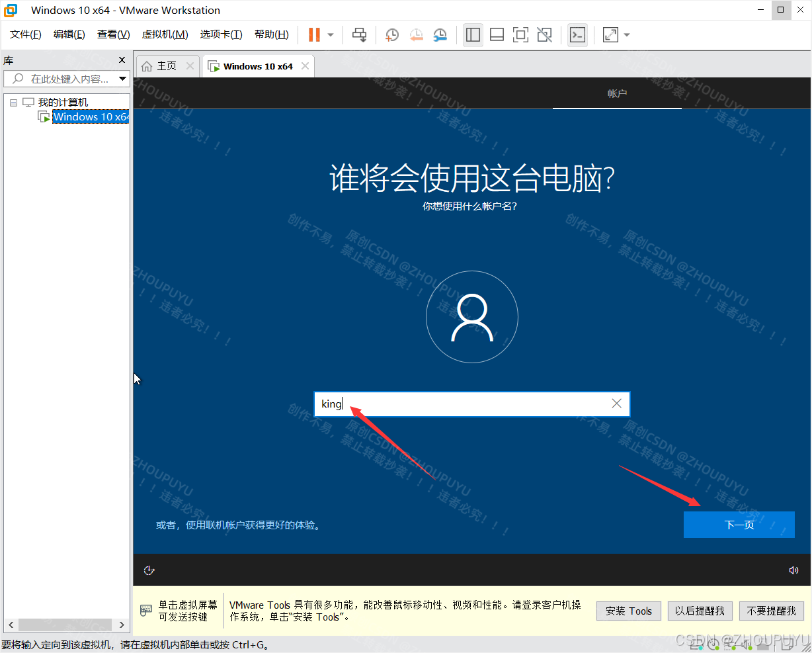Clear the account name with X icon
This screenshot has height=653, width=812.
click(x=617, y=404)
